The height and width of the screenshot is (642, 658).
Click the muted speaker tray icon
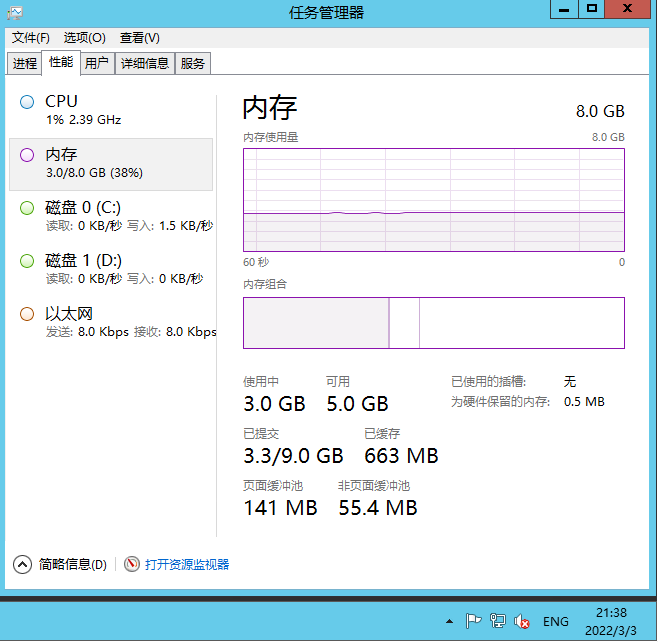click(x=522, y=621)
